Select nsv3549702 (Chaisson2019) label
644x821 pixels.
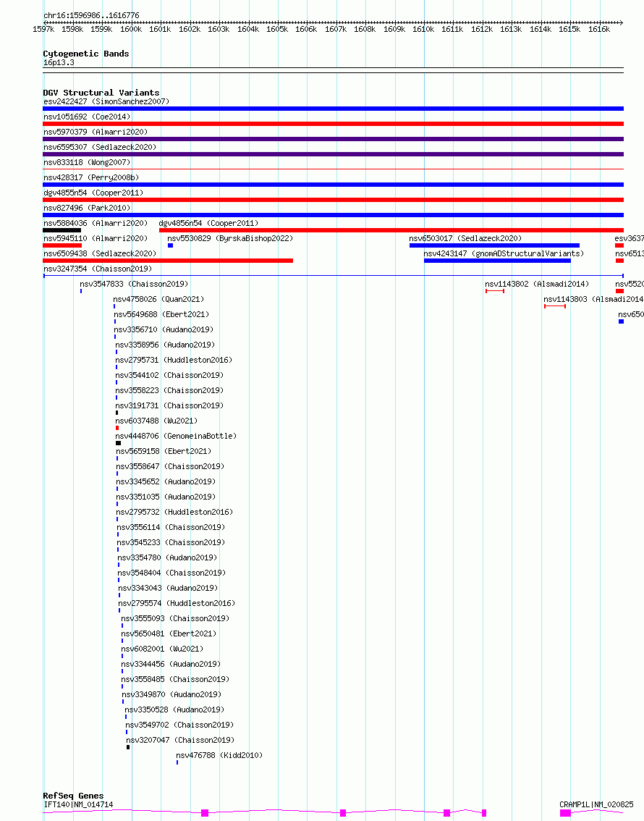click(179, 724)
